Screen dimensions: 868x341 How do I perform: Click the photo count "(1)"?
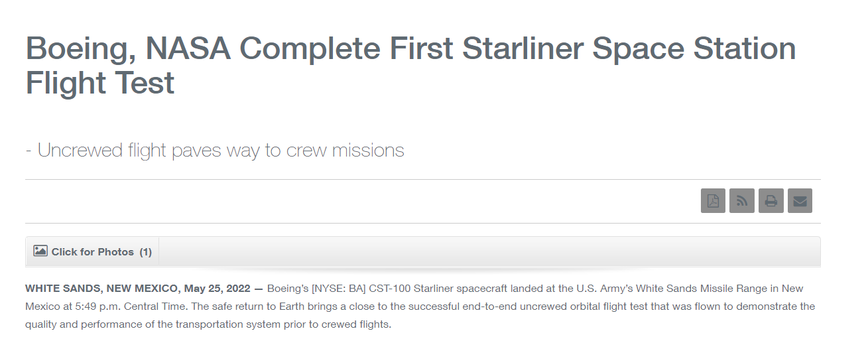click(x=146, y=252)
